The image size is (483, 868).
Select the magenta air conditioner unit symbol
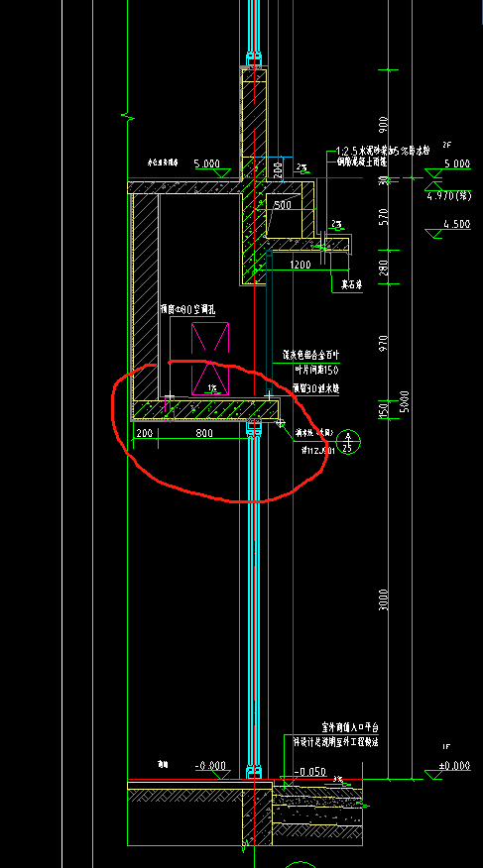(x=210, y=359)
